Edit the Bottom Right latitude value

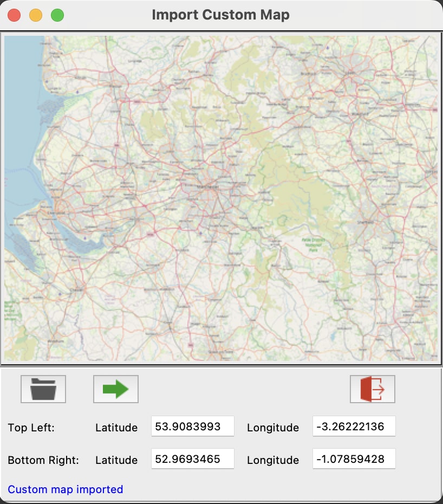click(x=192, y=459)
